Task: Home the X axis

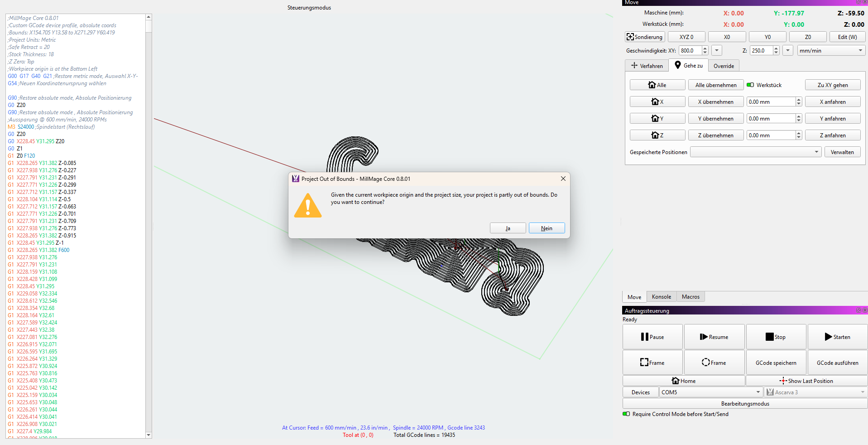Action: [x=657, y=102]
